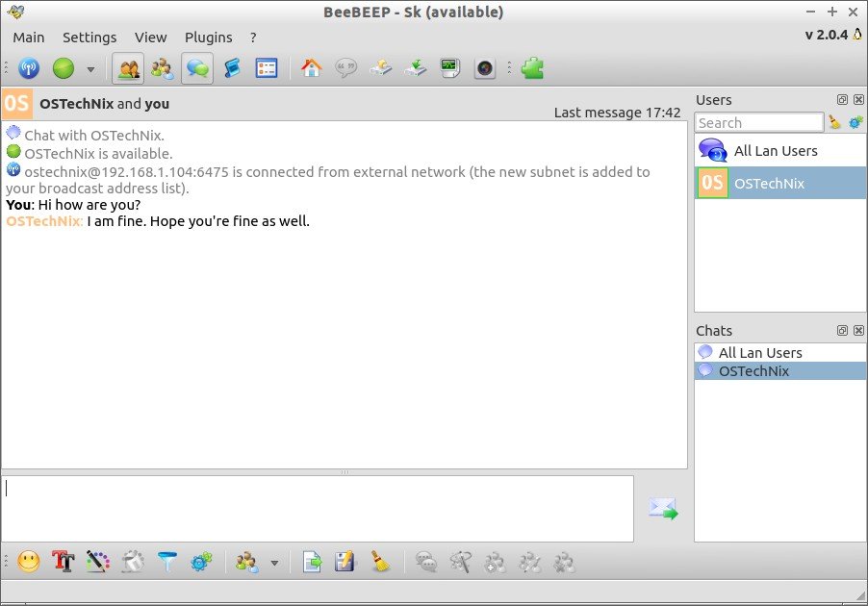
Task: Click the last grayed group icon in bottom toolbar
Action: [x=564, y=563]
